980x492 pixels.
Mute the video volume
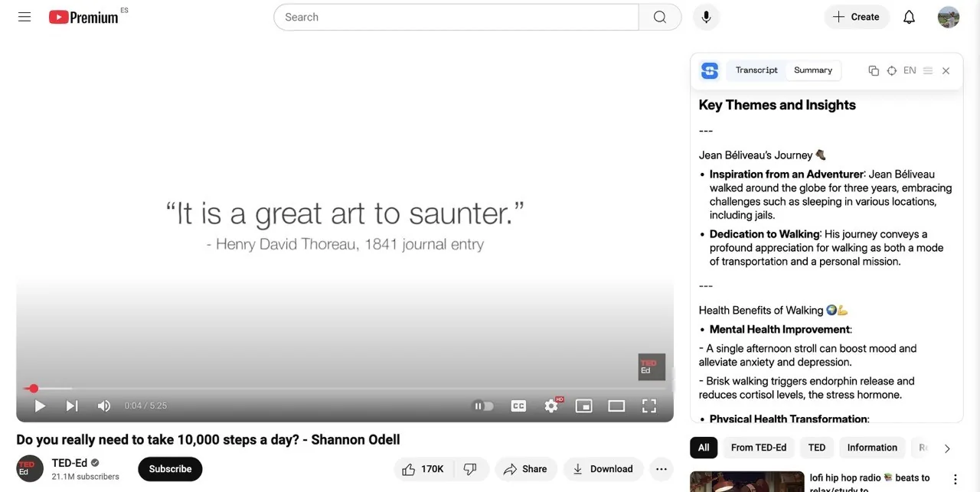coord(104,406)
